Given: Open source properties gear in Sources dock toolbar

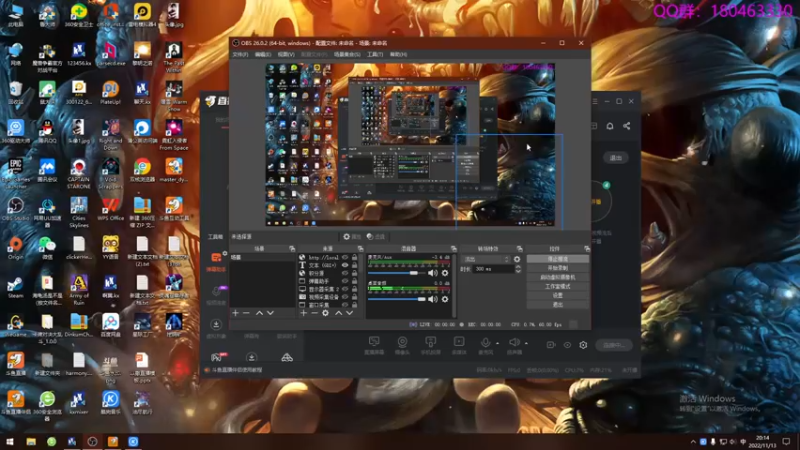Looking at the screenshot, I should tap(326, 313).
